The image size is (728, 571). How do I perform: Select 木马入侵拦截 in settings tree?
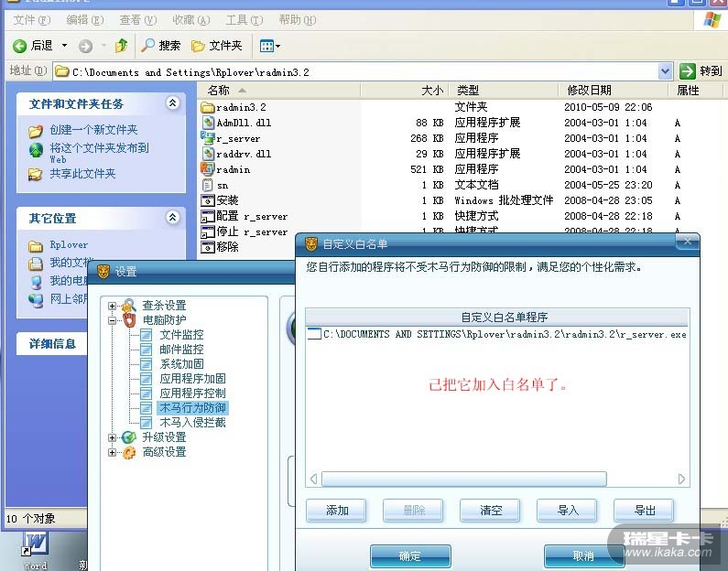192,423
